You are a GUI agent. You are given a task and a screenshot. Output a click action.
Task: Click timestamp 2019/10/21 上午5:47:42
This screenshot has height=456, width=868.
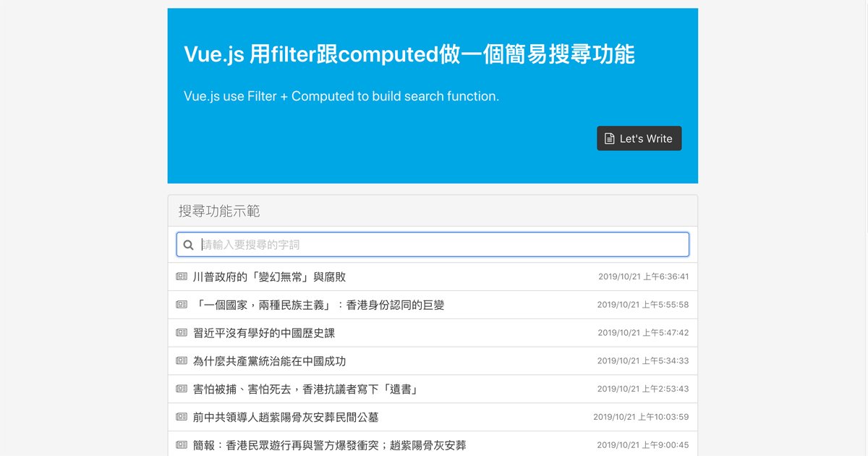643,333
